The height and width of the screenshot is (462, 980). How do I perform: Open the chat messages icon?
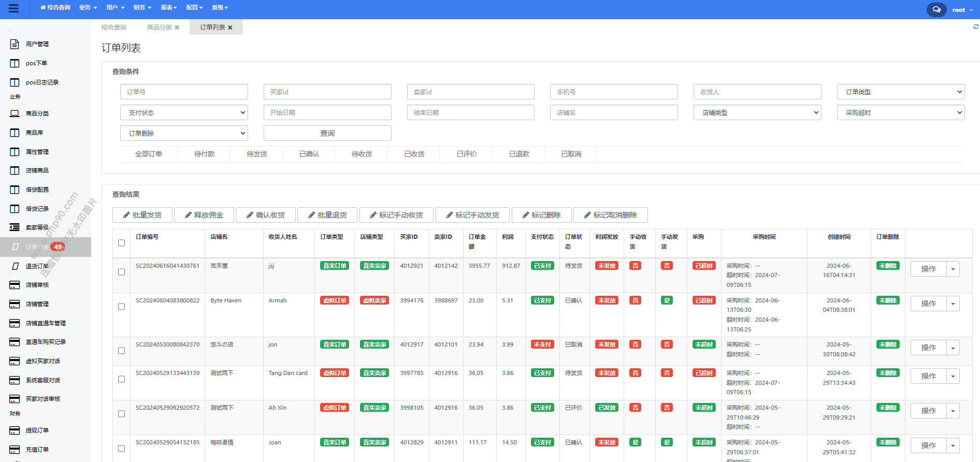[x=936, y=10]
